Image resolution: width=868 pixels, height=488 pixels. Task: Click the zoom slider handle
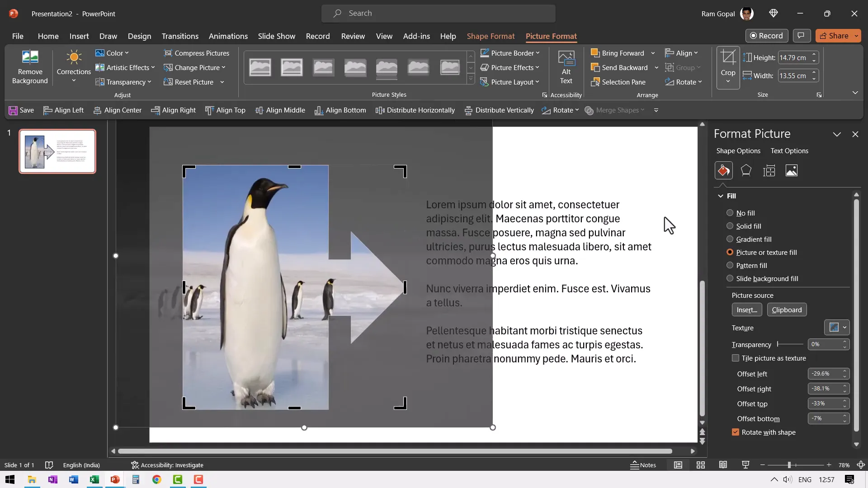click(x=789, y=465)
